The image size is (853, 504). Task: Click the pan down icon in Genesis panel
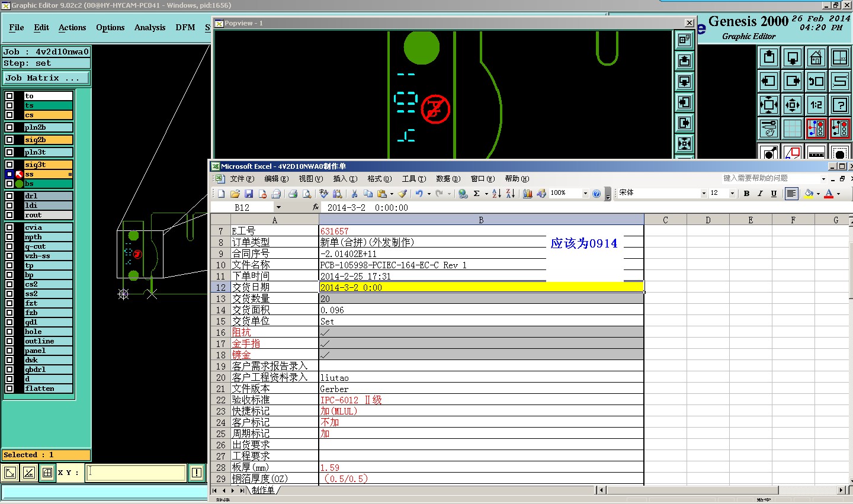793,57
